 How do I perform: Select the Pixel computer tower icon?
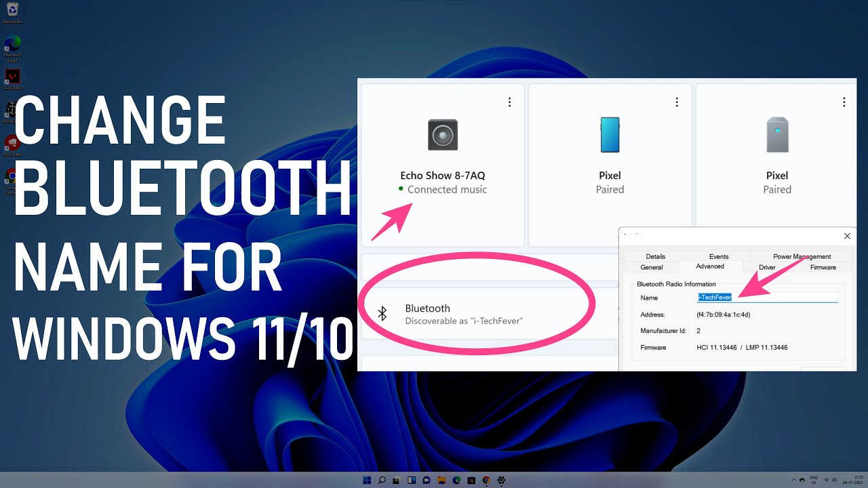pyautogui.click(x=777, y=135)
